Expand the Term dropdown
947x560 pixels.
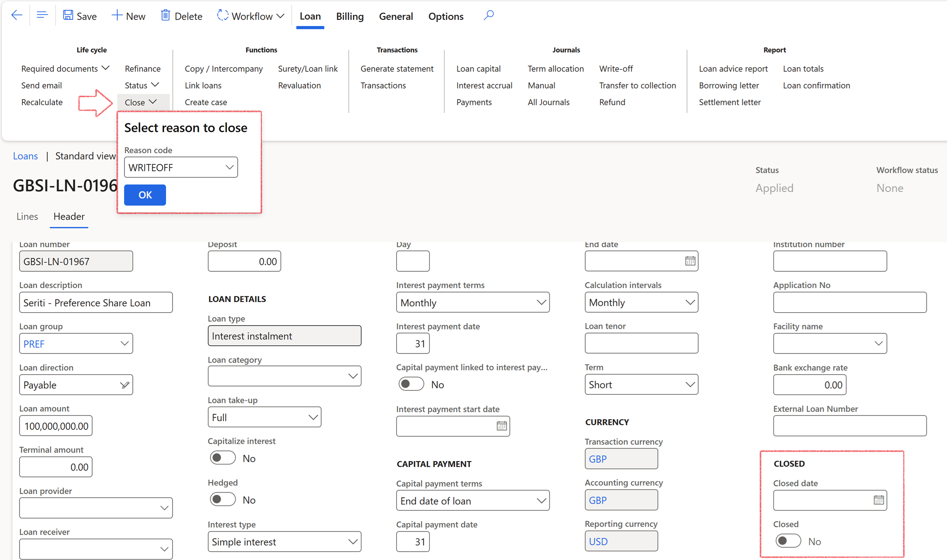(x=690, y=385)
